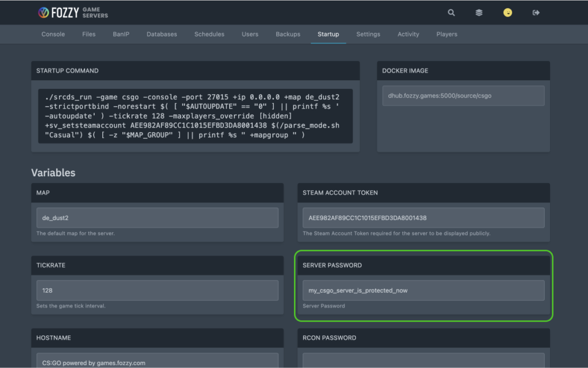Select the MAP variable field showing de_dust2
Image resolution: width=588 pixels, height=368 pixels.
click(156, 218)
